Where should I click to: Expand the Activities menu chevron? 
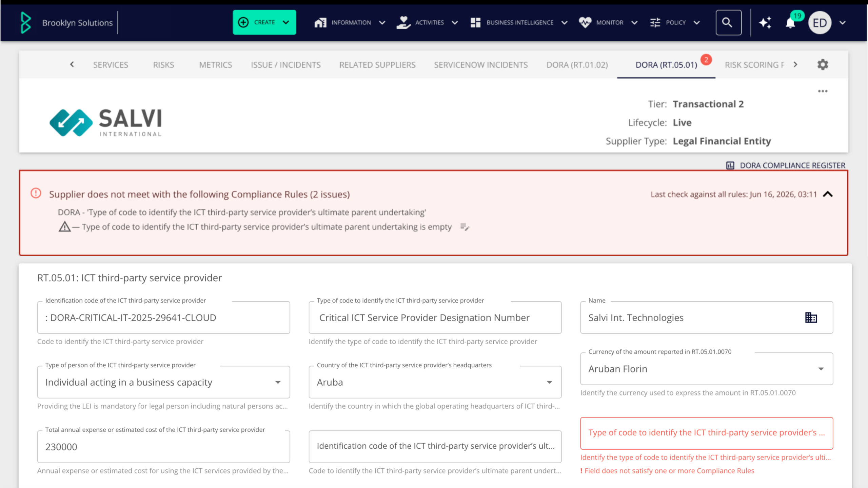(455, 23)
